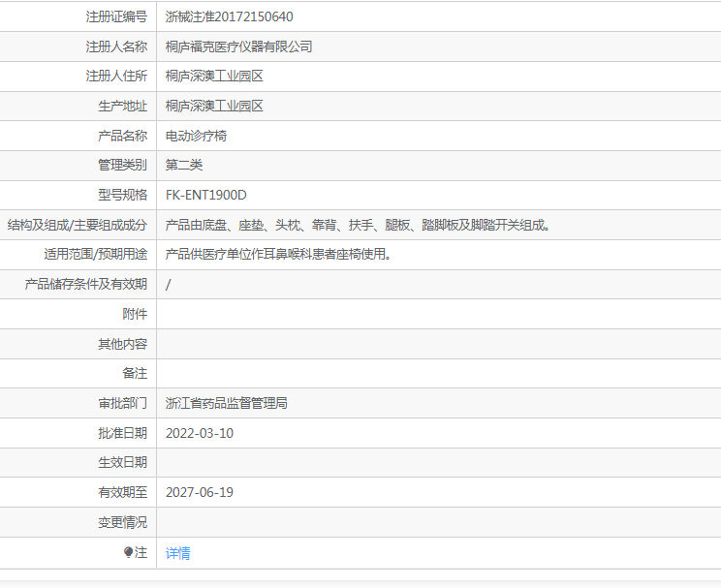Click the intended-use text 产品供医疗单位作耳鼻喉科患者座椅使用

[279, 254]
